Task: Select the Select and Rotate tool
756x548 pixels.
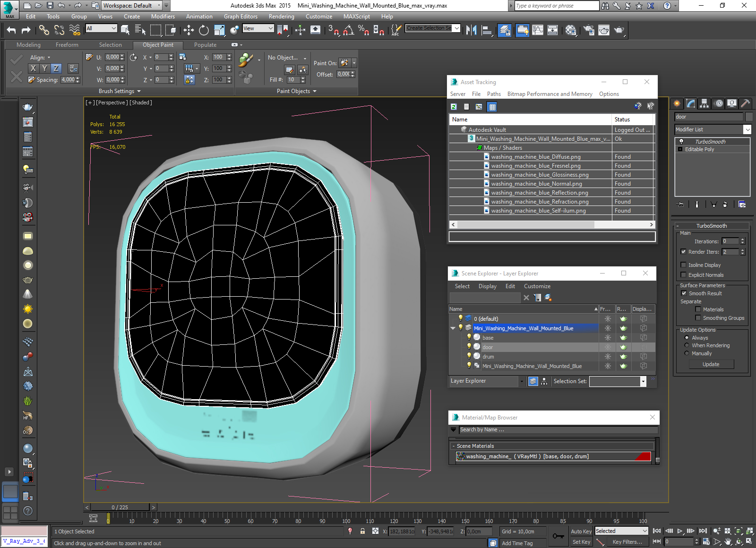Action: click(x=204, y=30)
